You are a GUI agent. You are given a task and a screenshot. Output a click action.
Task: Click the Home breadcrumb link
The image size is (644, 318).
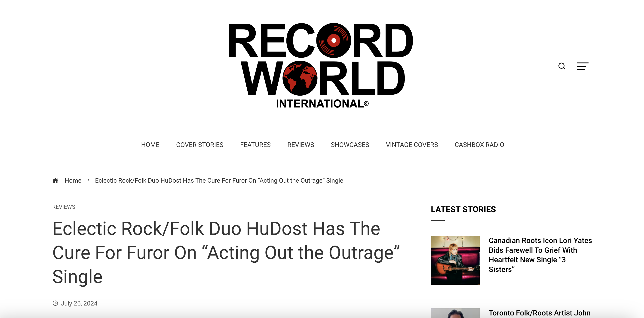(73, 181)
